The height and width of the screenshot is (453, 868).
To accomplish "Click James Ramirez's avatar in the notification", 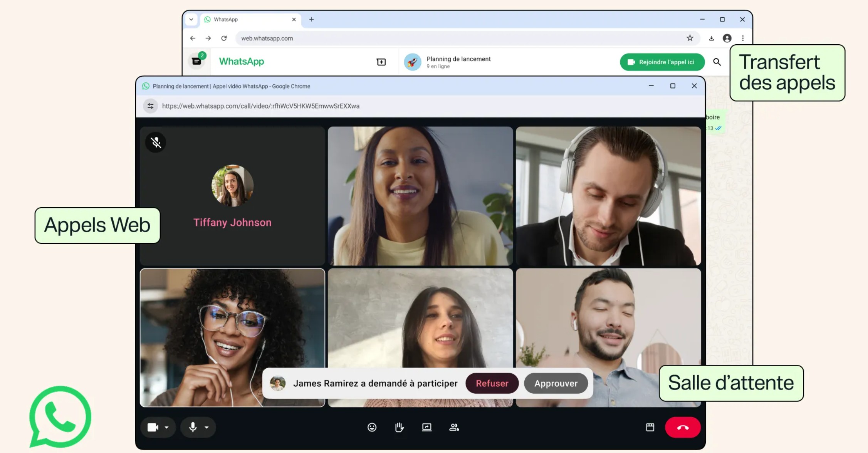I will [277, 383].
